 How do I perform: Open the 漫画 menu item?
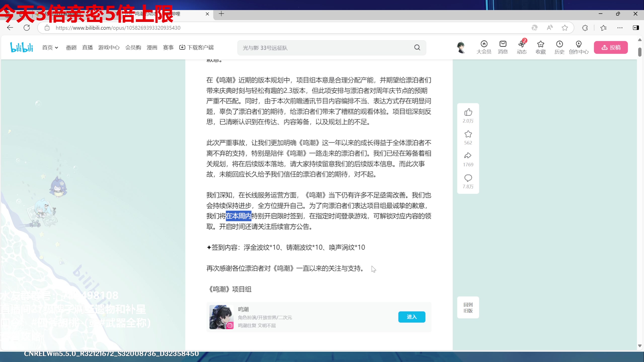click(x=152, y=48)
